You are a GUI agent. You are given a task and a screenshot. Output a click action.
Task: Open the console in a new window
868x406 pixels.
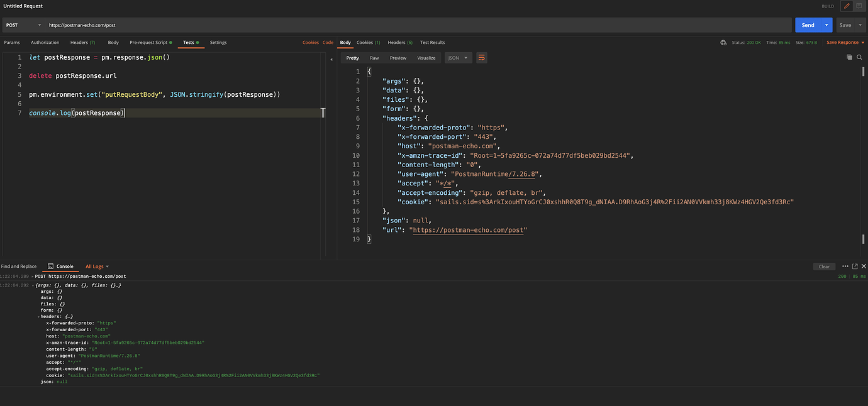[x=854, y=266]
